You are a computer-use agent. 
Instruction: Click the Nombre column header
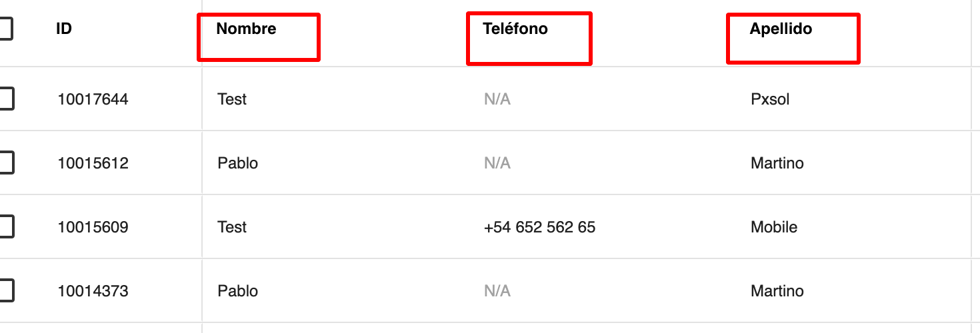(x=246, y=29)
